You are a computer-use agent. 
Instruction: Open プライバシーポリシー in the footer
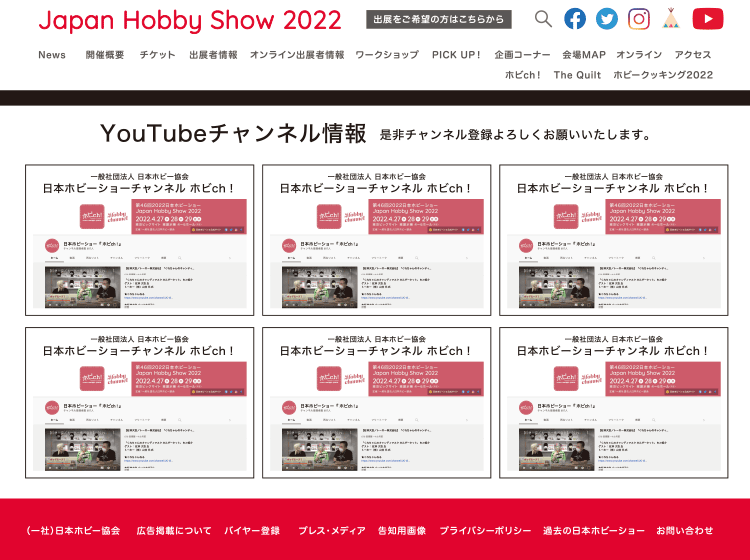click(x=485, y=531)
